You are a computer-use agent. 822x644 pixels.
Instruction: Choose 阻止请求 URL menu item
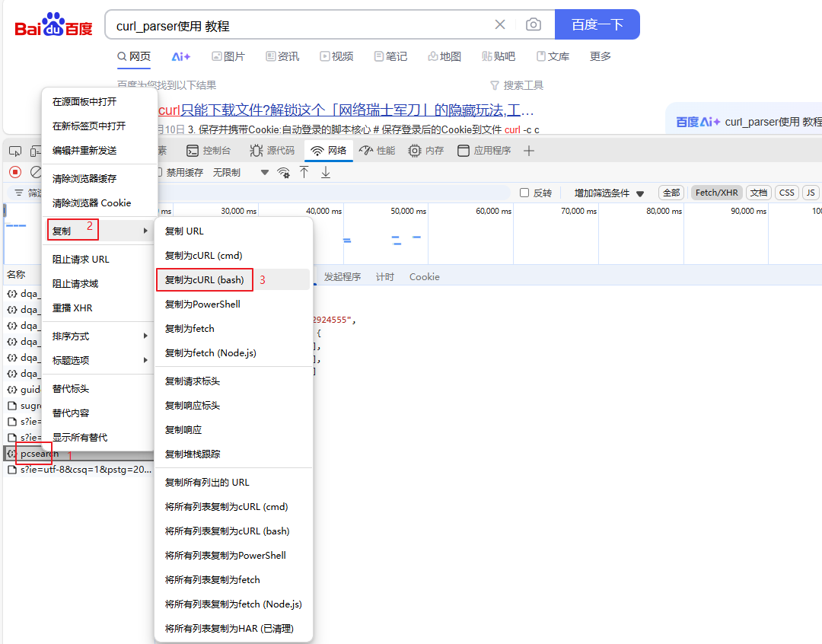click(x=99, y=260)
